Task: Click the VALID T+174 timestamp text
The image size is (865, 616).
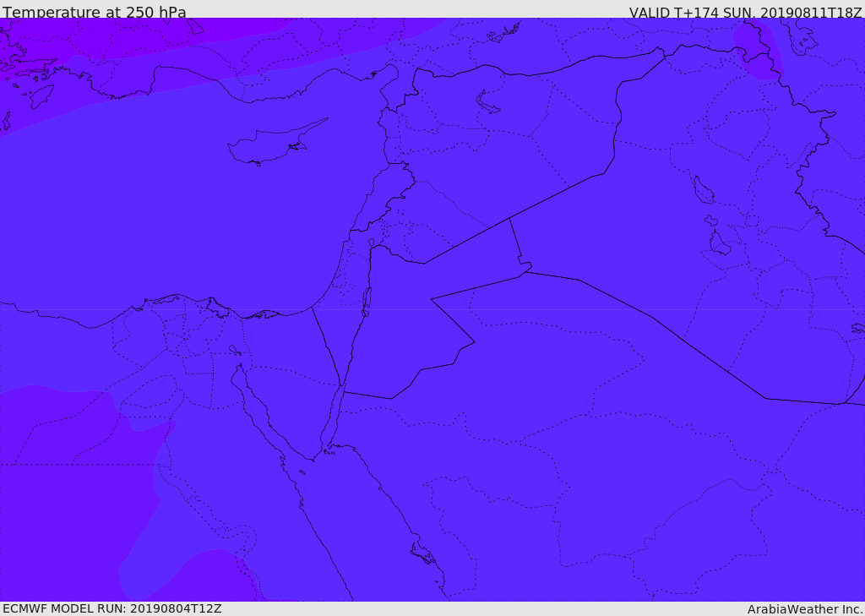Action: (x=745, y=13)
